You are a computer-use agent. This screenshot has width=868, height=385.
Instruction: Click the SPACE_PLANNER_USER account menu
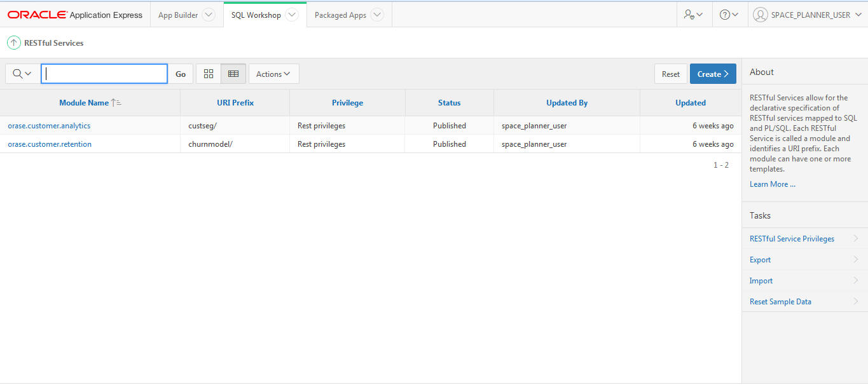click(808, 15)
